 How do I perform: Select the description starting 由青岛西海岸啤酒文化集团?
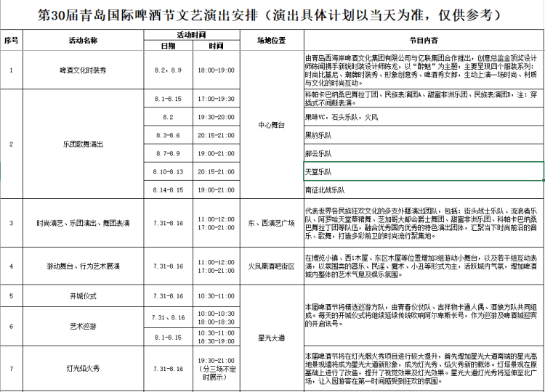[x=424, y=70]
